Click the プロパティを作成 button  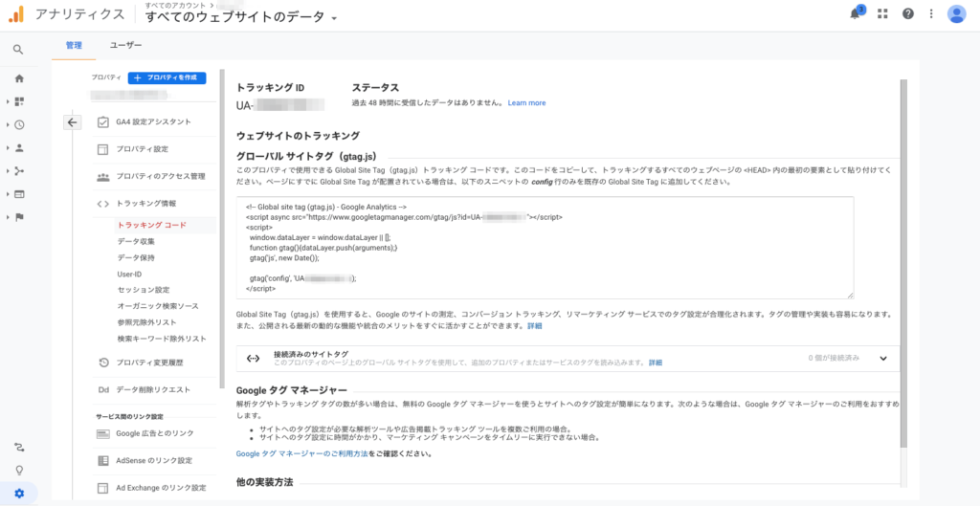point(167,77)
